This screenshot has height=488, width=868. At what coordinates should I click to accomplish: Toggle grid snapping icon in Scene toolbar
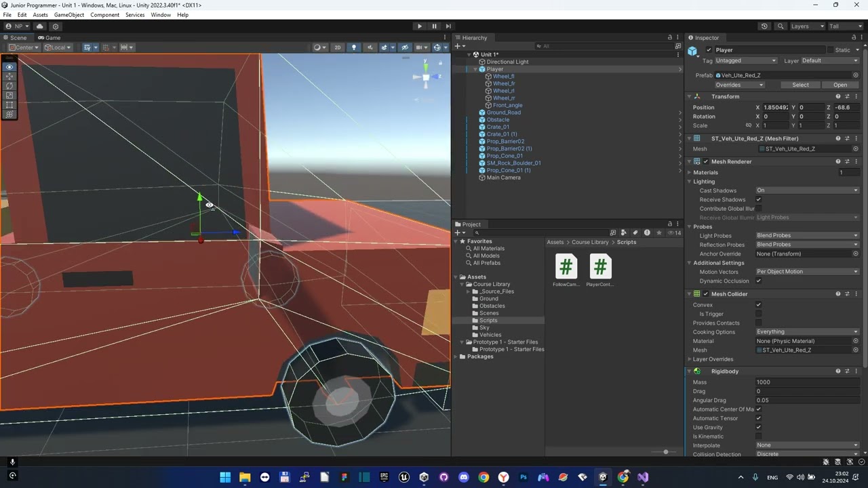point(105,47)
